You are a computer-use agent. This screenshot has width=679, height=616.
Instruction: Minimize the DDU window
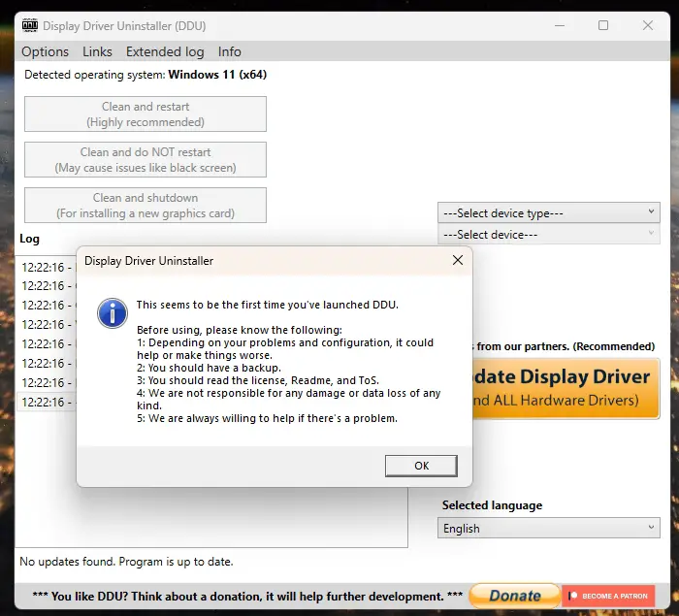560,25
